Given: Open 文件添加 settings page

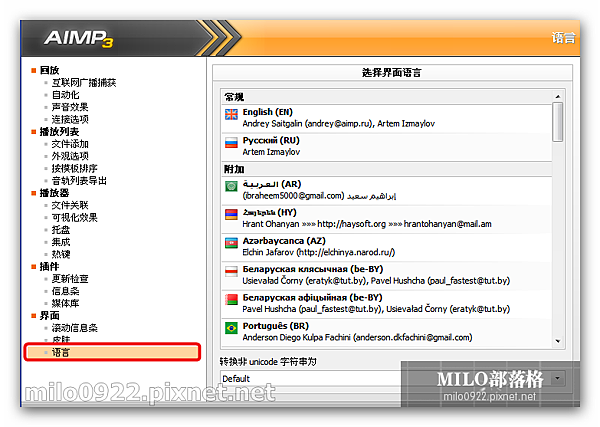Looking at the screenshot, I should pos(70,144).
